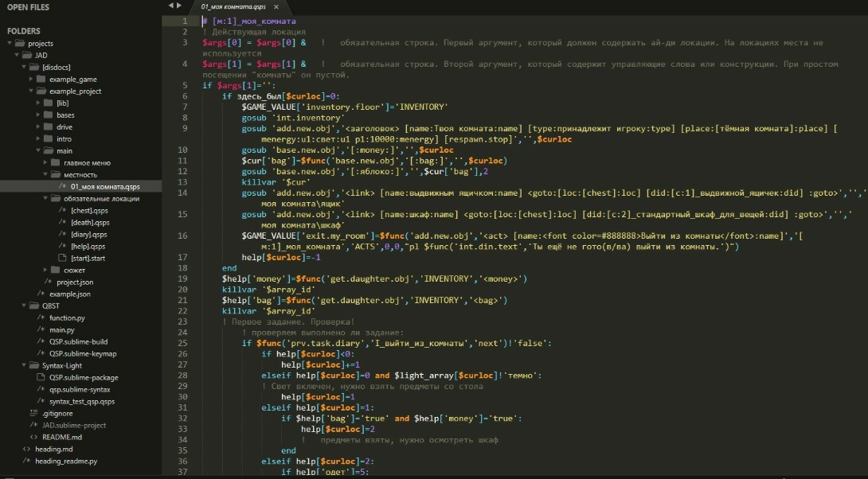Expand the intro folder arrow
868x479 pixels.
(39, 138)
